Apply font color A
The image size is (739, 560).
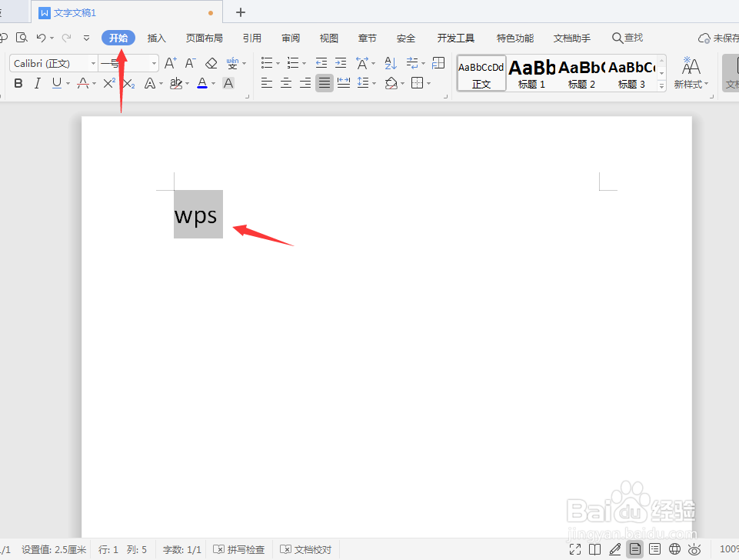pos(202,83)
